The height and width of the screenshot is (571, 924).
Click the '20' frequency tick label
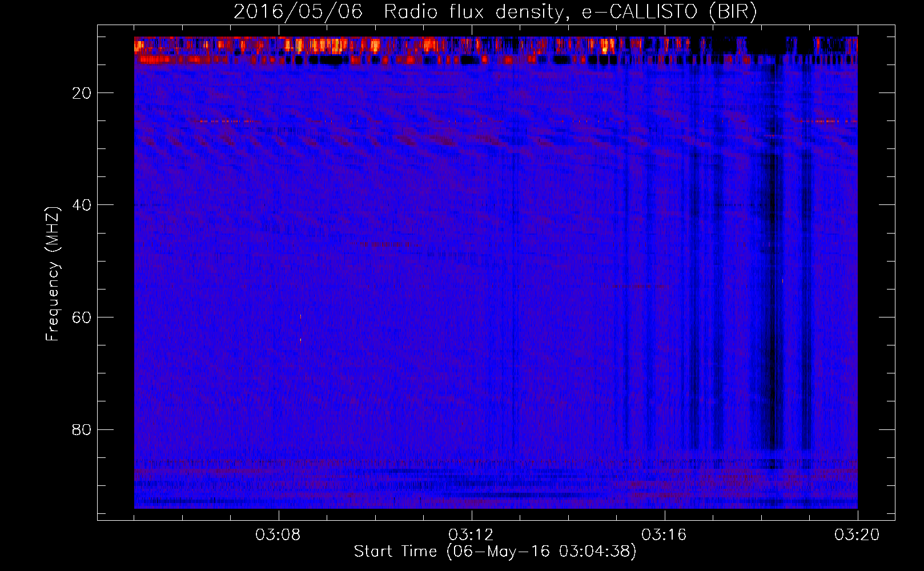pos(82,93)
